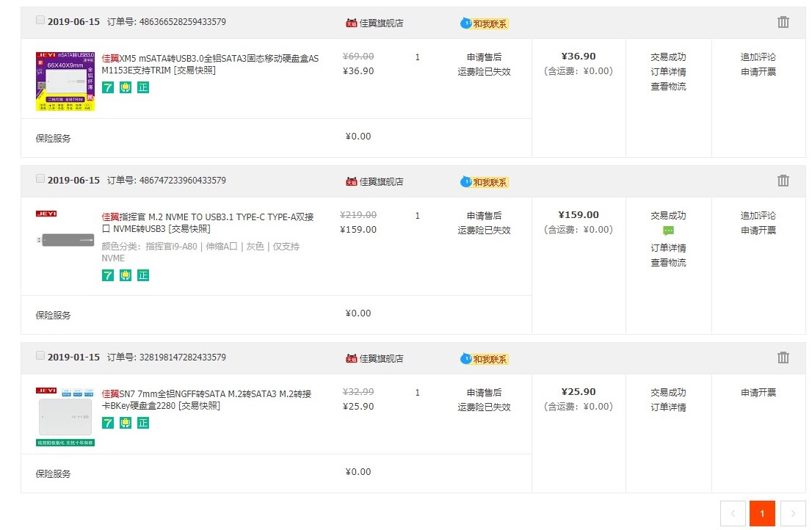This screenshot has width=812, height=530.
Task: Open 佳翼旗舰店 store name in order 486747233960433579
Action: (382, 181)
